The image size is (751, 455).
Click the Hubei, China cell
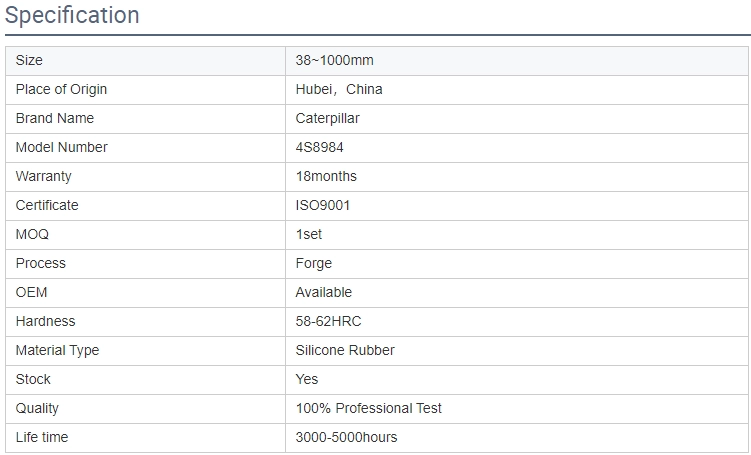pyautogui.click(x=517, y=90)
